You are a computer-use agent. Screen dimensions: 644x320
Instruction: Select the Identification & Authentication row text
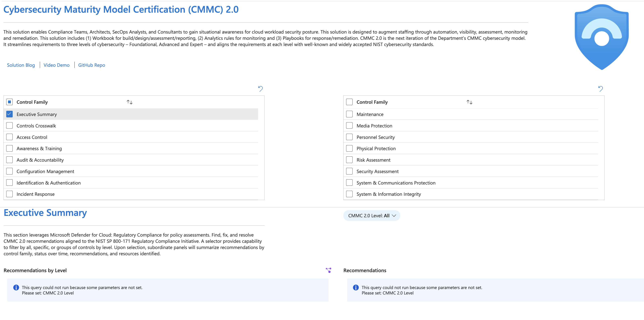tap(49, 183)
